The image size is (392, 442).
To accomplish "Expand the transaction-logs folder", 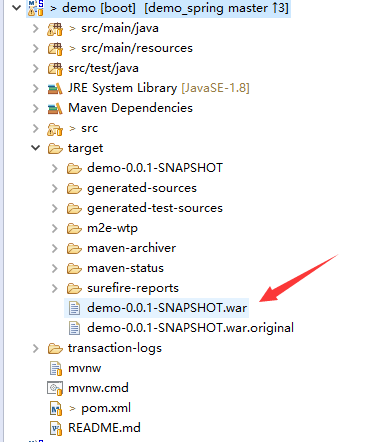I will tap(35, 348).
